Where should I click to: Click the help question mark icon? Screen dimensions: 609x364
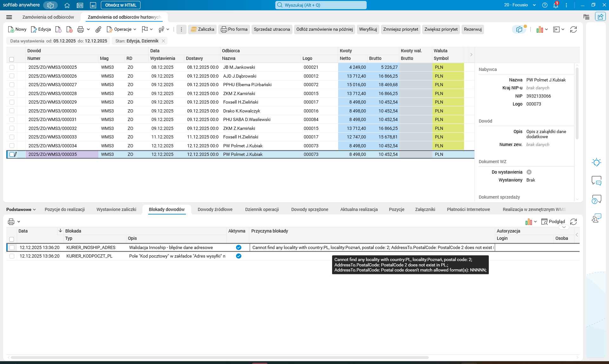[545, 5]
